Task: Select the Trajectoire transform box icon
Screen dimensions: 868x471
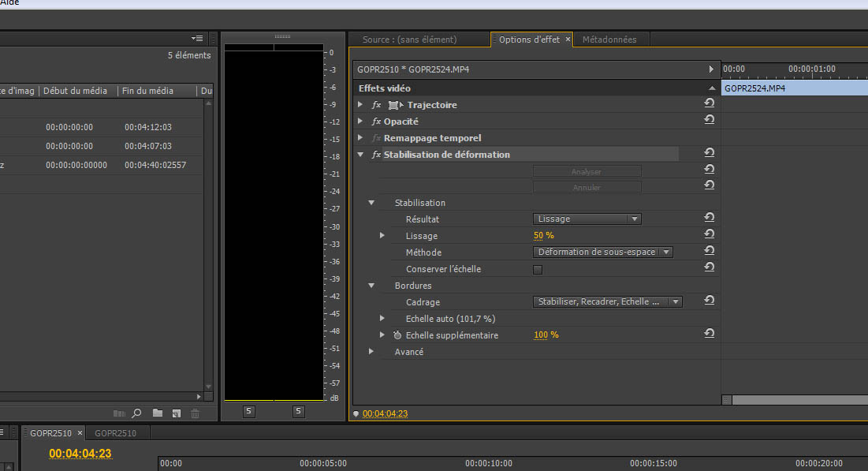Action: [395, 105]
